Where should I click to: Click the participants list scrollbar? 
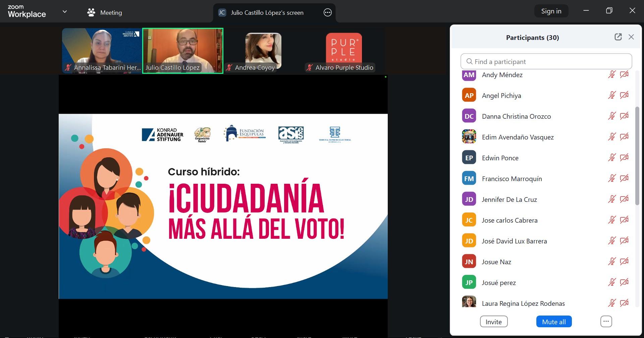[637, 156]
